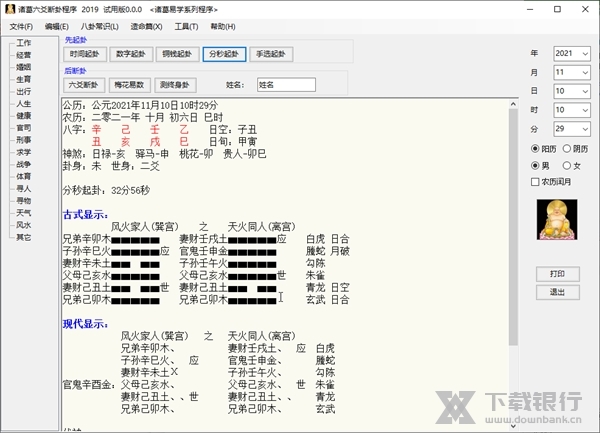
Task: Open the 编辑(E) menu
Action: [57, 26]
